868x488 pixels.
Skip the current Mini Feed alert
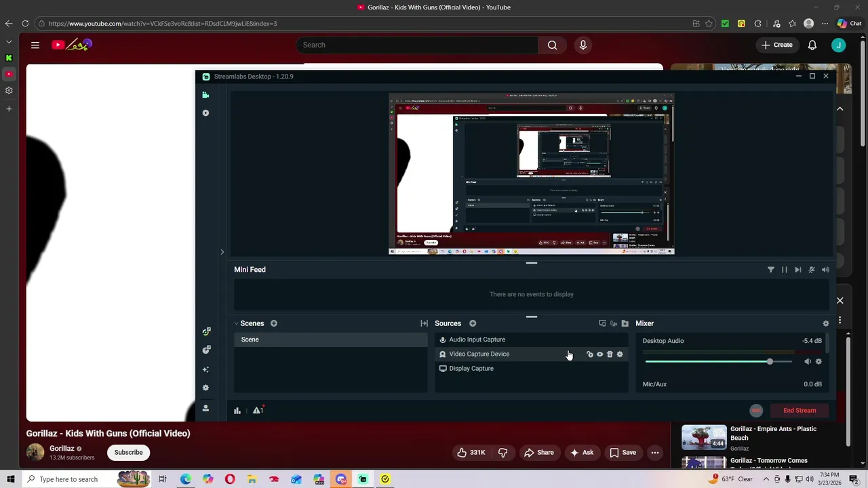pyautogui.click(x=798, y=270)
